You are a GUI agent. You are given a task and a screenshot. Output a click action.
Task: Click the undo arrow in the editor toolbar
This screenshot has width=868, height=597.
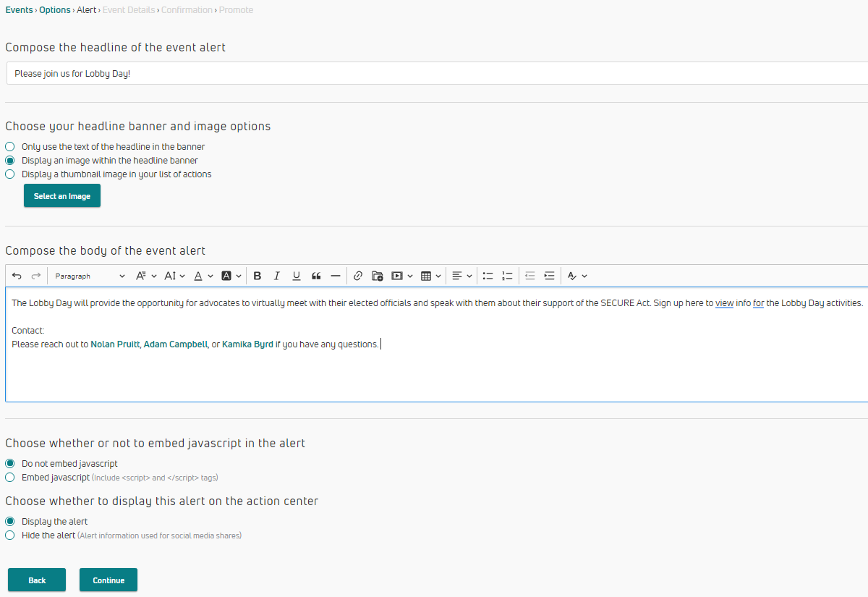pyautogui.click(x=17, y=276)
